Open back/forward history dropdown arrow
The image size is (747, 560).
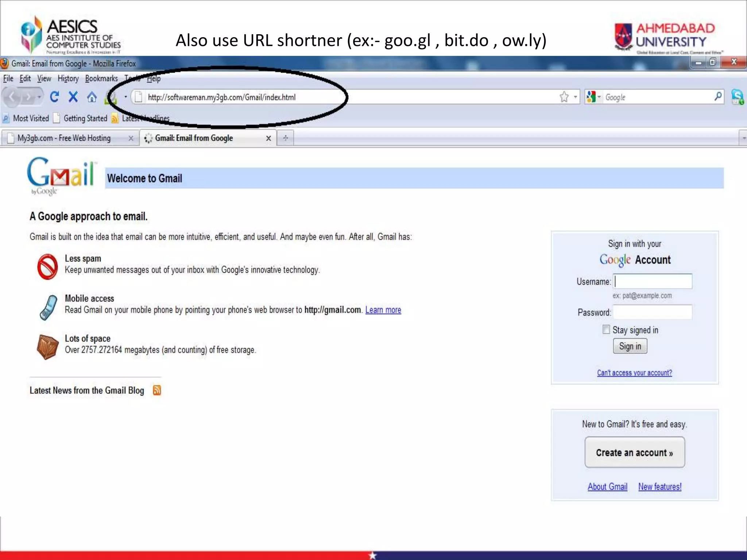click(x=39, y=97)
